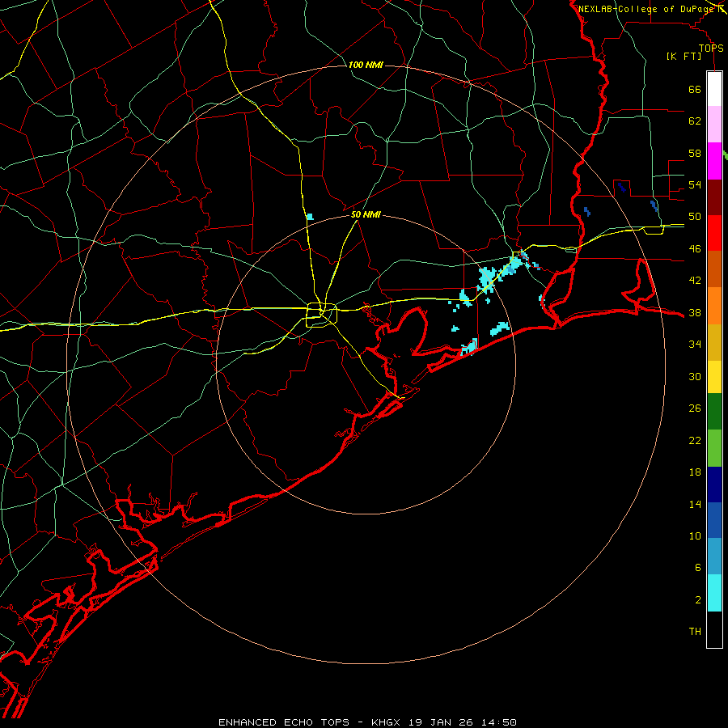Select the orange legend swatch near 38
The image size is (728, 728).
point(714,306)
